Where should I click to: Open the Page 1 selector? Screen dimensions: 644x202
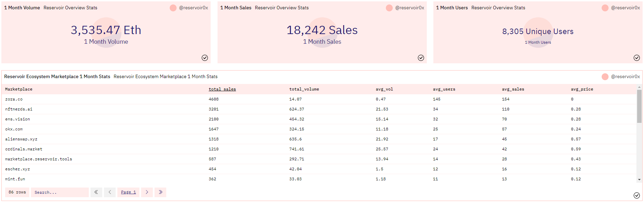128,192
